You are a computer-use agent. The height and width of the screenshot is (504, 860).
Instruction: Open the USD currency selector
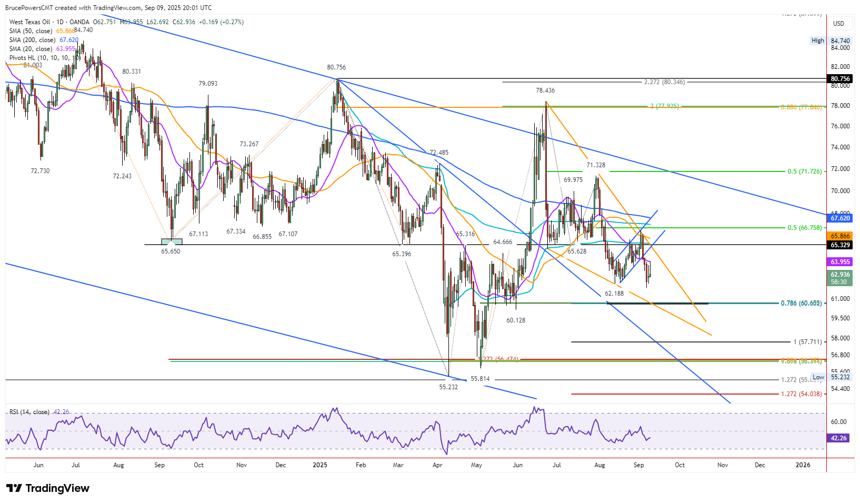click(838, 23)
